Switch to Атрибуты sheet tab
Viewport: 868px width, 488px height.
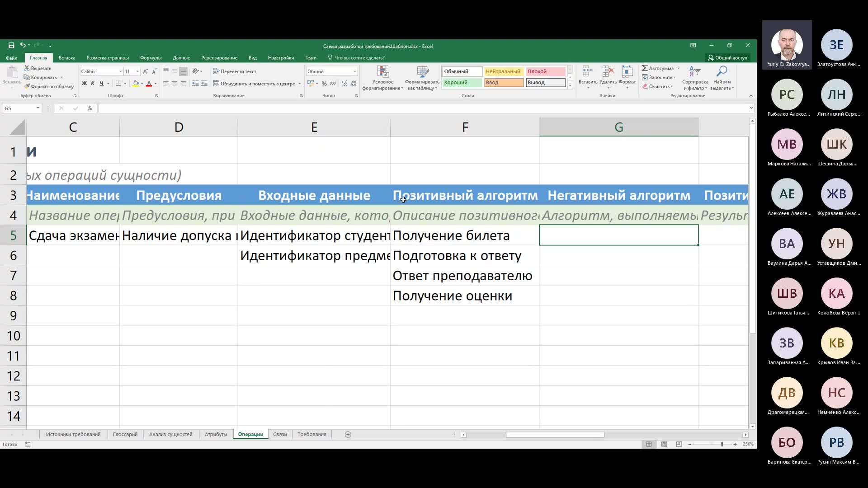tap(216, 434)
